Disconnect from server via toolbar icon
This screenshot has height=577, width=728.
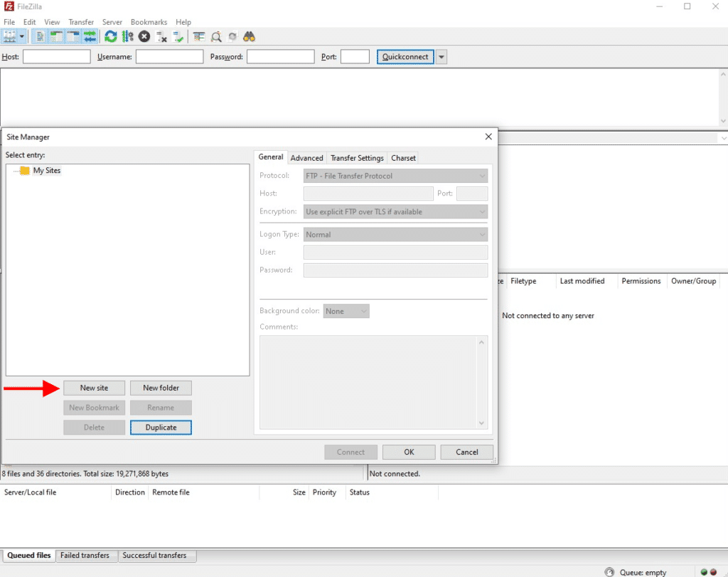(x=160, y=36)
